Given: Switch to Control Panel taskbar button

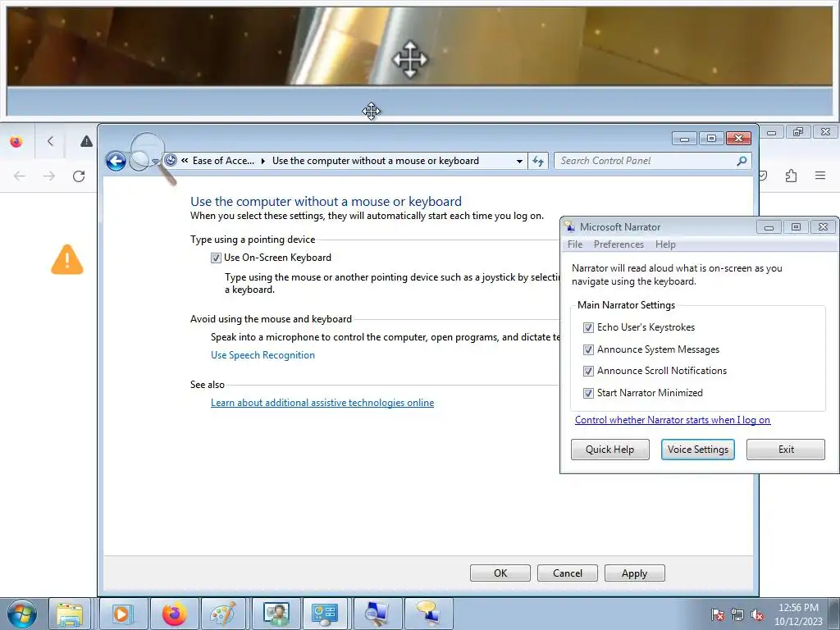Looking at the screenshot, I should click(325, 614).
